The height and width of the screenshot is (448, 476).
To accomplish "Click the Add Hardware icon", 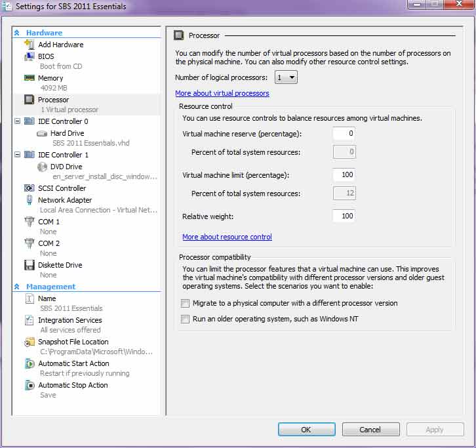I will 30,45.
